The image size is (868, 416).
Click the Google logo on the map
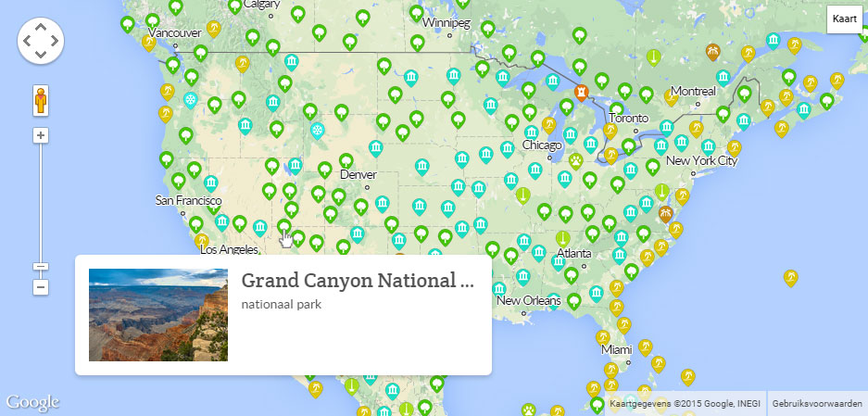click(x=32, y=403)
